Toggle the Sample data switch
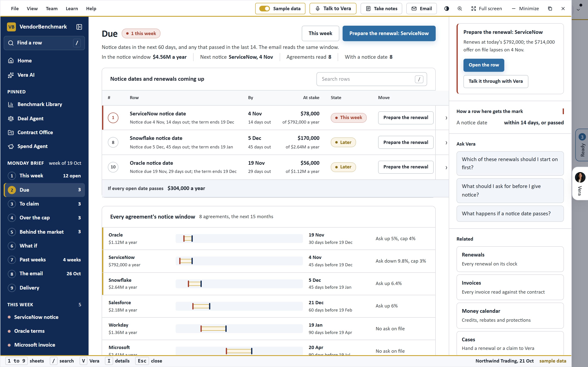Screen dimensions: 588x367 [x=280, y=9]
